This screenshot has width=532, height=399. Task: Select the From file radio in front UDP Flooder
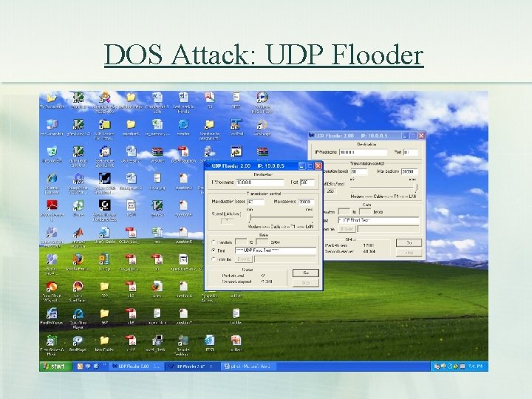[214, 259]
